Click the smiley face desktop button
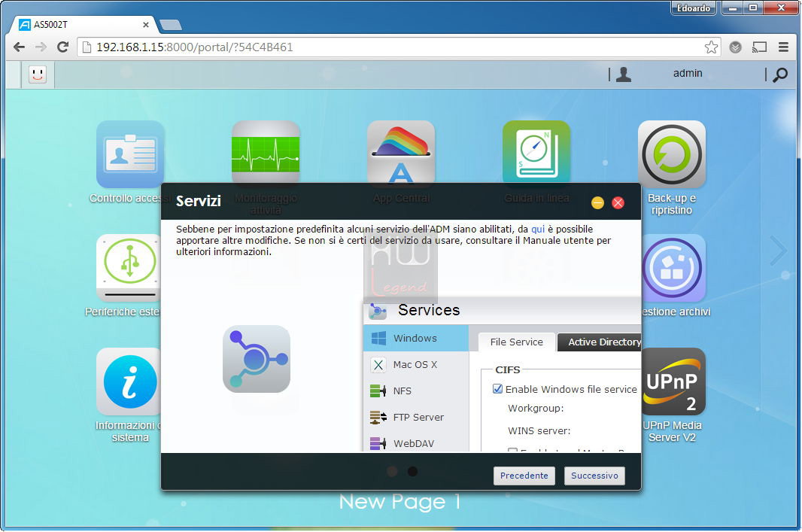Image resolution: width=802 pixels, height=532 pixels. coord(38,74)
